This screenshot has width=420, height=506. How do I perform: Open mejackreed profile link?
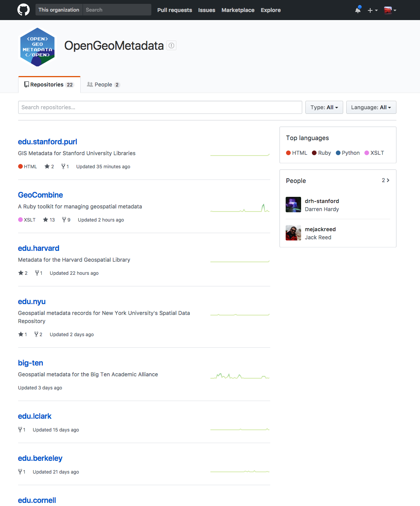click(x=320, y=229)
